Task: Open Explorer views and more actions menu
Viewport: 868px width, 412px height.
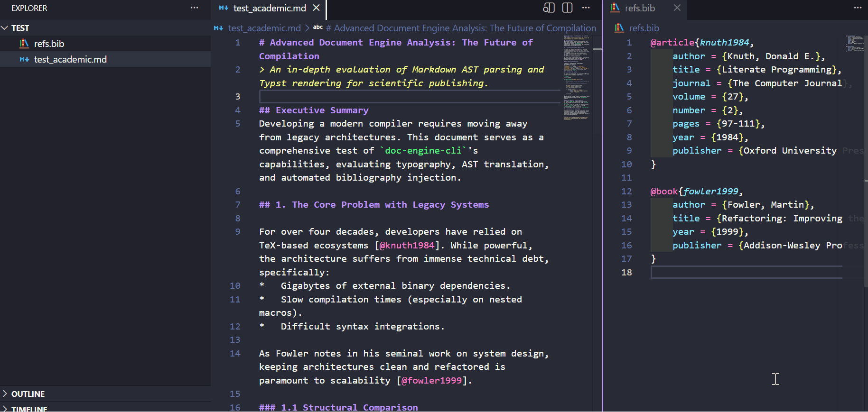Action: (194, 8)
